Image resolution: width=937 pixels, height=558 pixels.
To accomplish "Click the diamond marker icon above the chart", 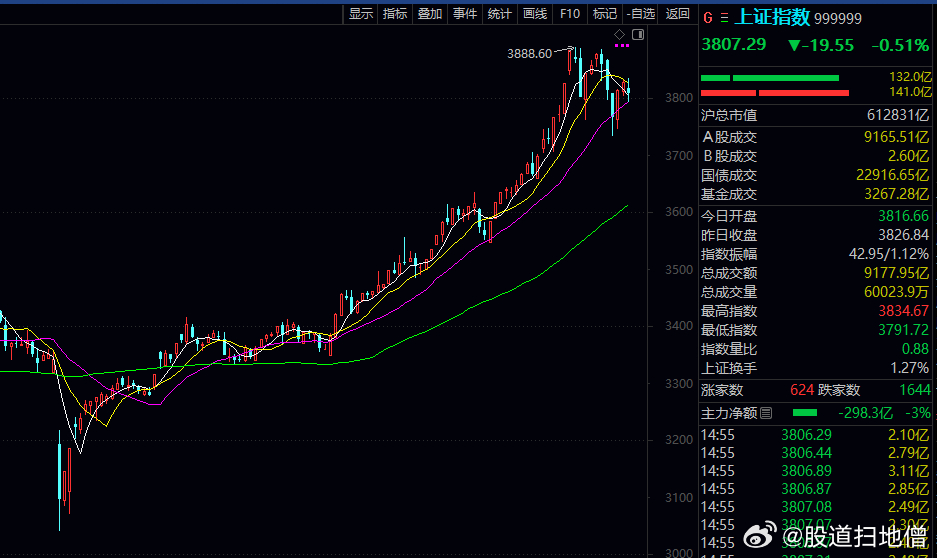I will [620, 34].
